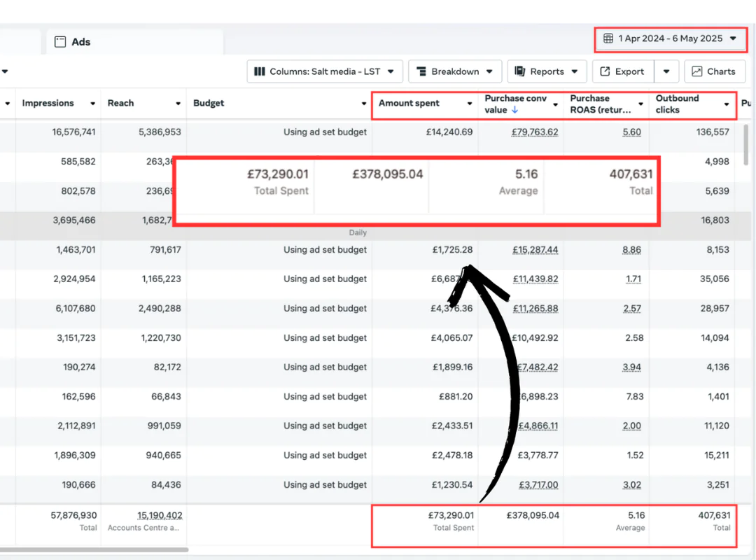Viewport: 756px width, 560px height.
Task: Click the Breakdown icon
Action: [x=421, y=71]
